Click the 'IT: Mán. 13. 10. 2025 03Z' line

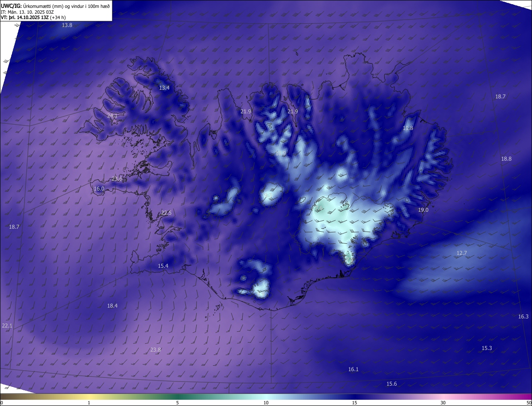coord(27,12)
